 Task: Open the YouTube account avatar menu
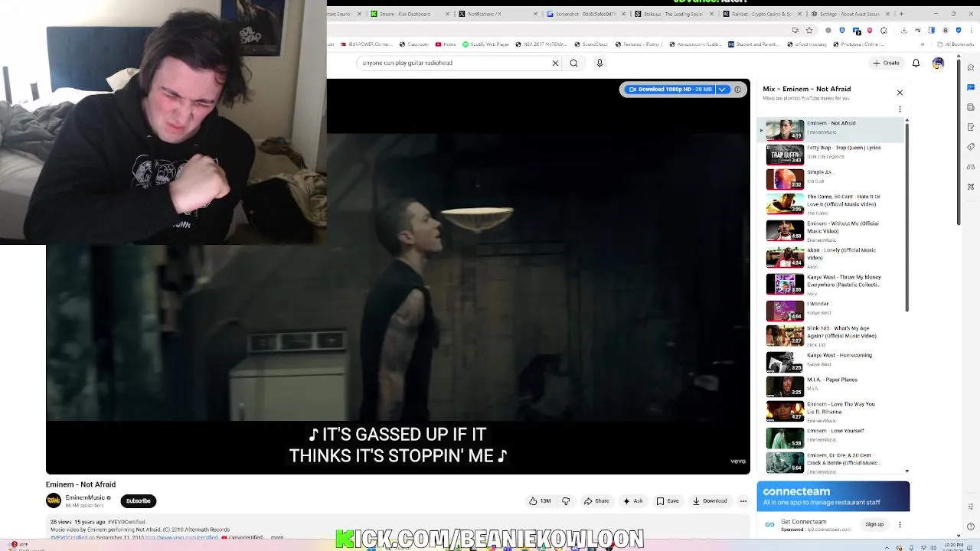938,63
